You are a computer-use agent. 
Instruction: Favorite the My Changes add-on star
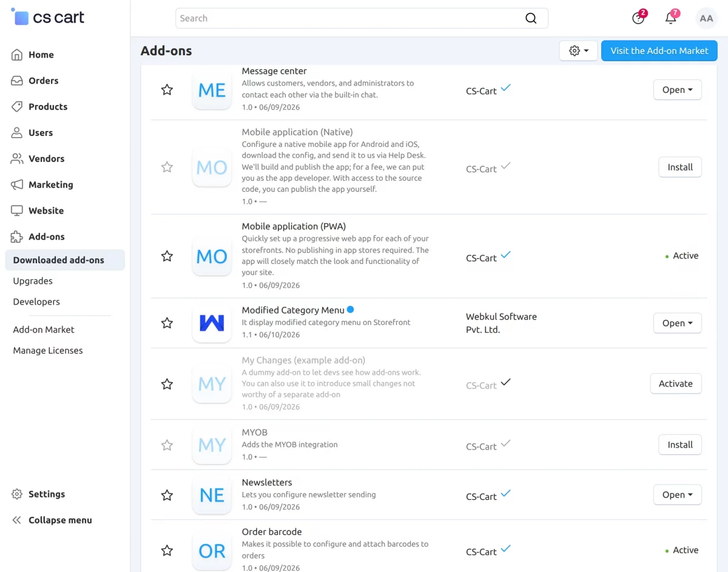[x=167, y=383]
